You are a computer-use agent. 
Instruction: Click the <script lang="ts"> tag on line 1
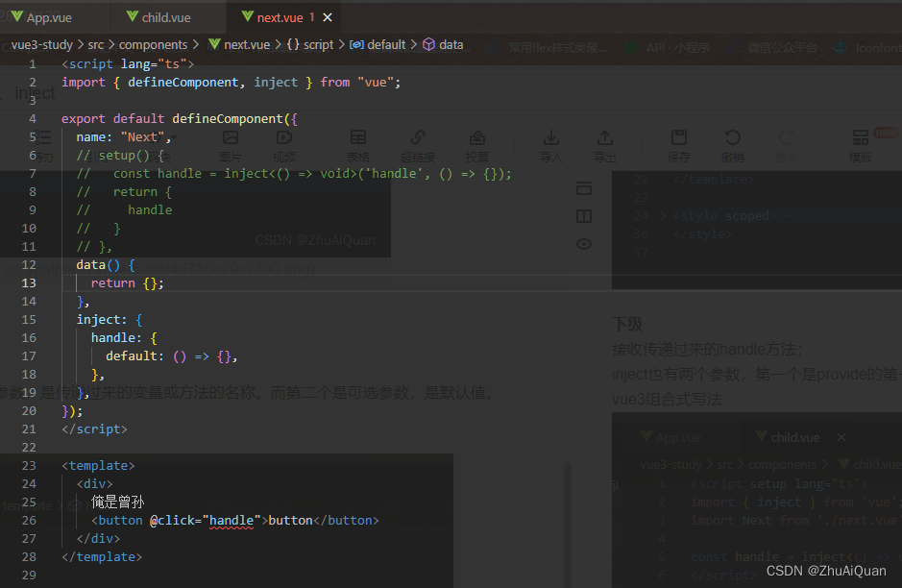[x=128, y=63]
